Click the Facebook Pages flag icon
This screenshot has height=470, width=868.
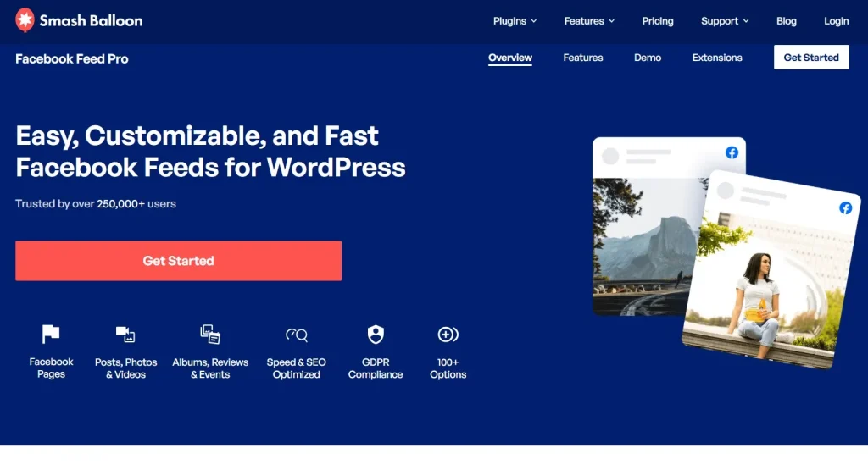(51, 334)
